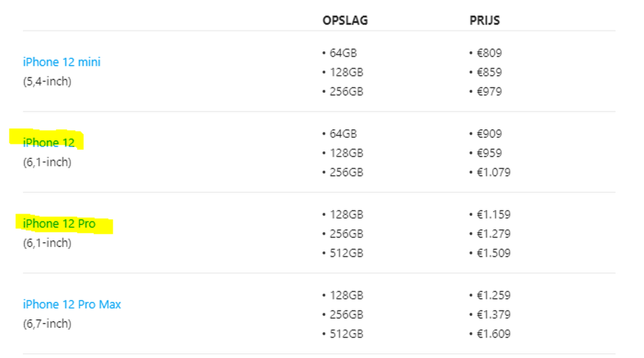The height and width of the screenshot is (358, 644).
Task: Select 512GB storage for iPhone 12 Pro Max
Action: (346, 334)
